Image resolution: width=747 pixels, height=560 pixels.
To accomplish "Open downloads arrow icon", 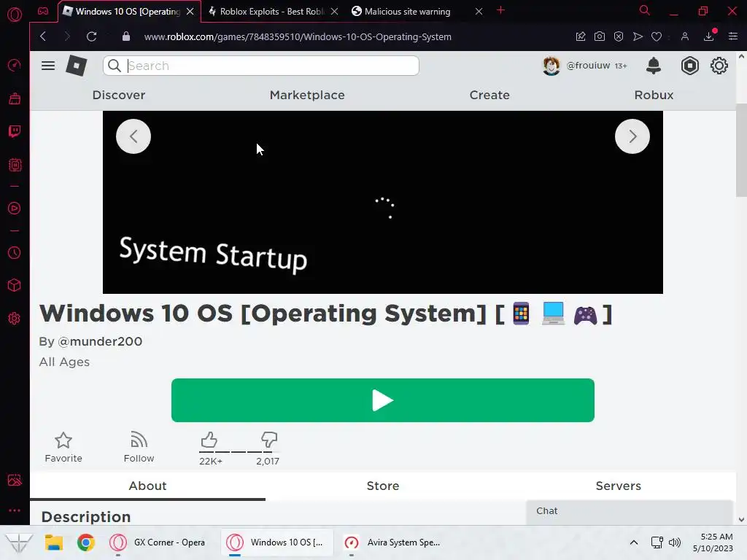I will pyautogui.click(x=709, y=36).
